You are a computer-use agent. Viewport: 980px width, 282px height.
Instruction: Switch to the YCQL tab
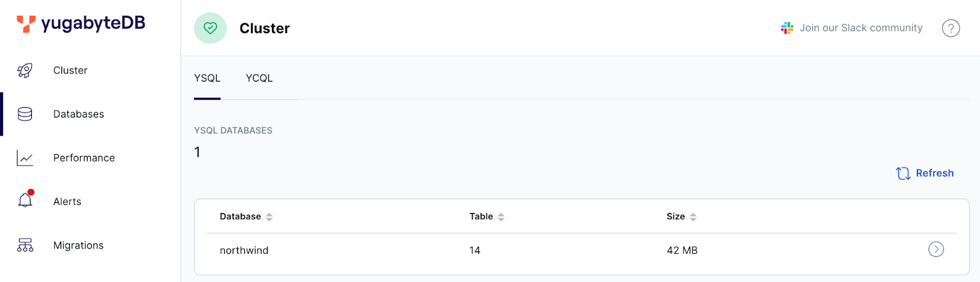(x=259, y=78)
